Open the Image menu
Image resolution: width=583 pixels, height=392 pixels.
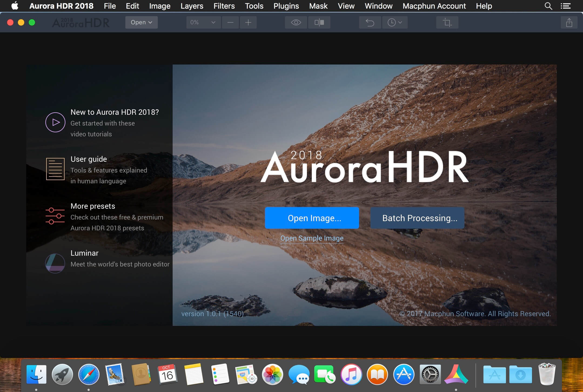(x=160, y=6)
